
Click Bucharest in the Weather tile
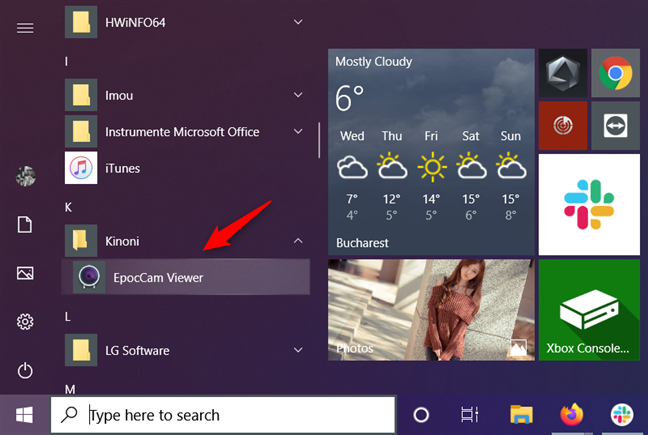[x=362, y=242]
